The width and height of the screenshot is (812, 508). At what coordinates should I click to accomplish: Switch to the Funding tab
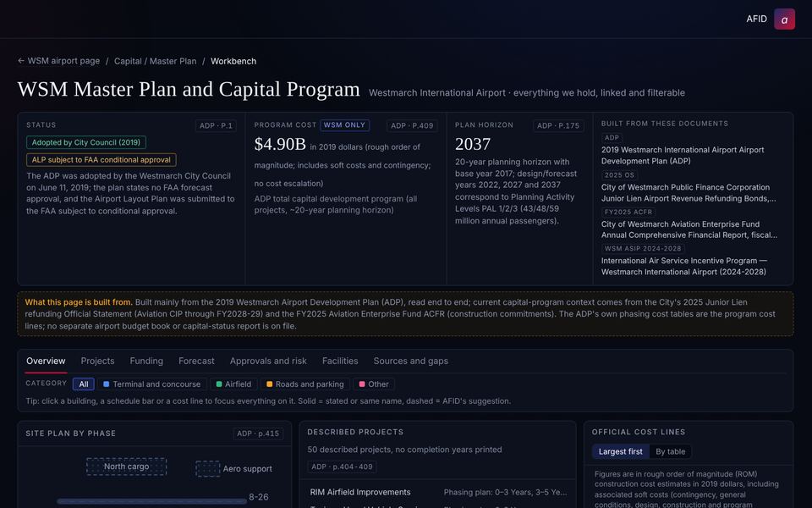coord(146,361)
